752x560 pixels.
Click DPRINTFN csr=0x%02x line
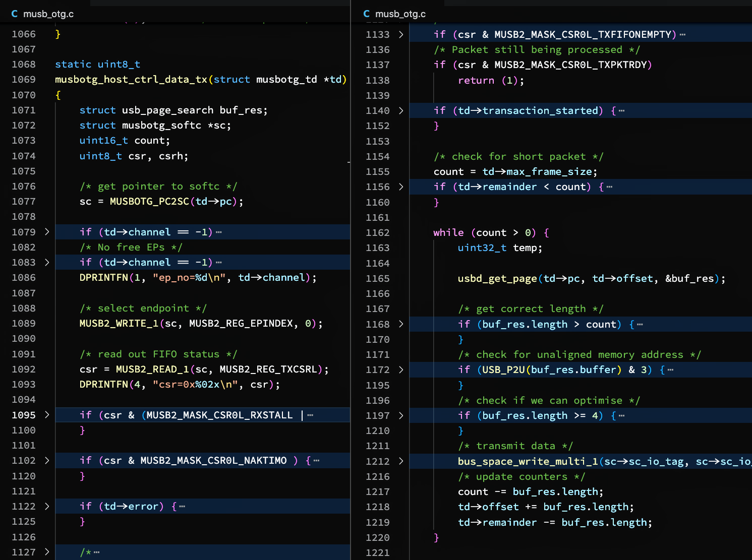[x=180, y=384]
